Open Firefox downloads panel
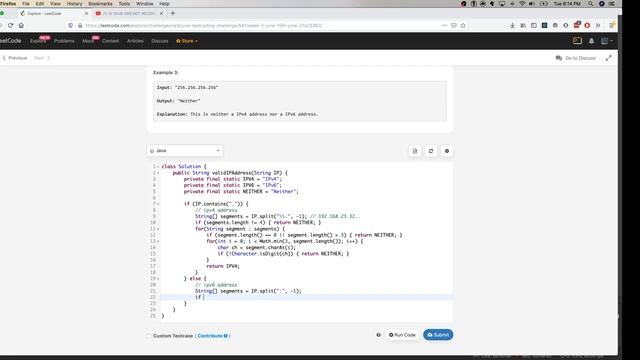 point(512,25)
